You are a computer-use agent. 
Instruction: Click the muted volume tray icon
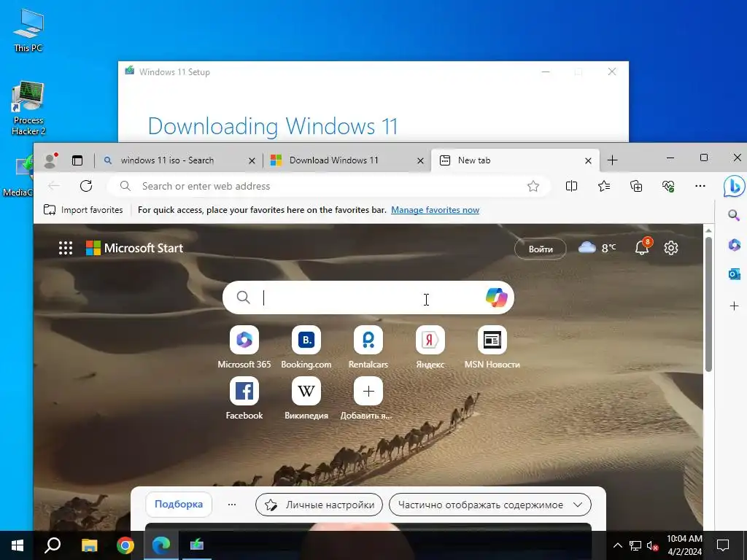tap(652, 545)
